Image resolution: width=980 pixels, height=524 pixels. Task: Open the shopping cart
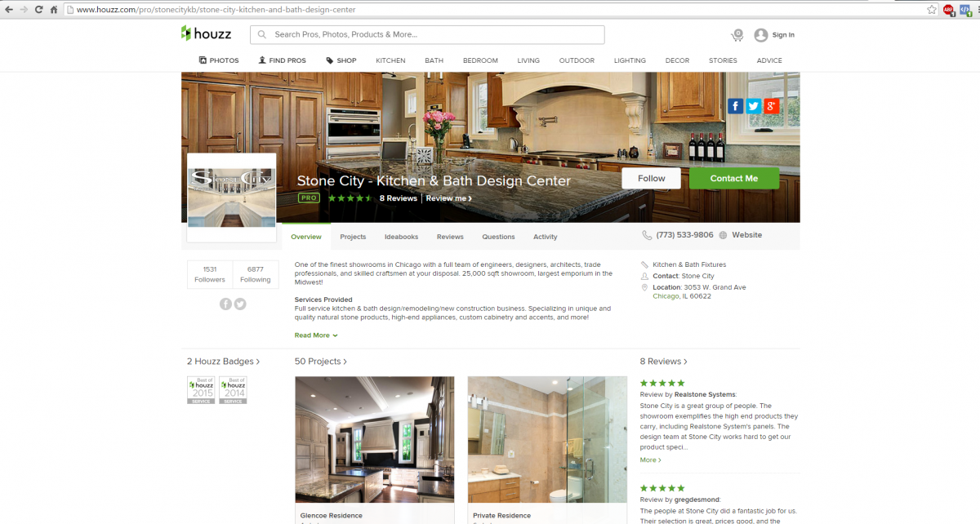737,35
